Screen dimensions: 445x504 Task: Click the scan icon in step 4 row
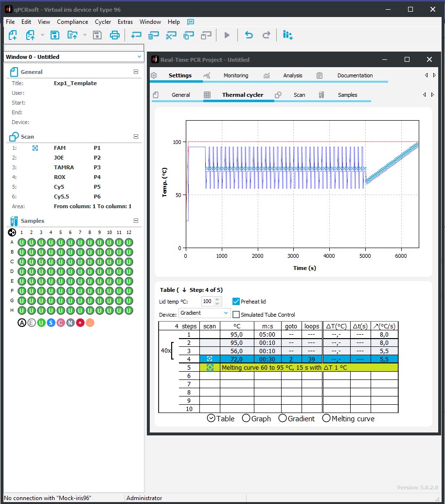pos(210,359)
